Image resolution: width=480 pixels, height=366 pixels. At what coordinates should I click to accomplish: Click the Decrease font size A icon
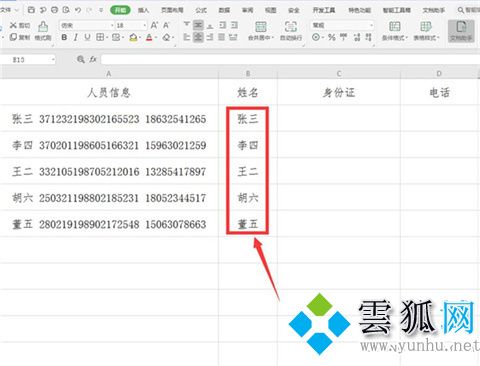click(166, 25)
